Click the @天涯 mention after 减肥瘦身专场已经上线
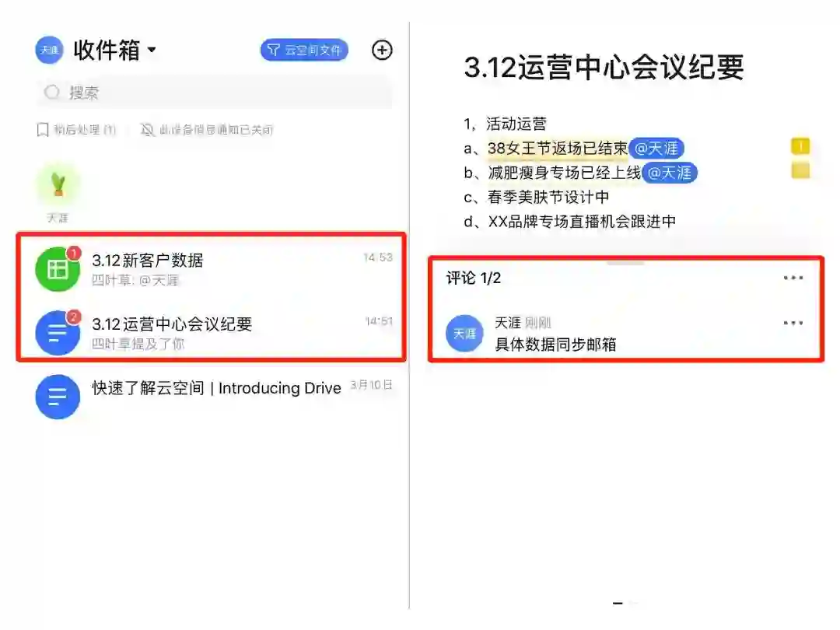Image resolution: width=840 pixels, height=630 pixels. (669, 173)
